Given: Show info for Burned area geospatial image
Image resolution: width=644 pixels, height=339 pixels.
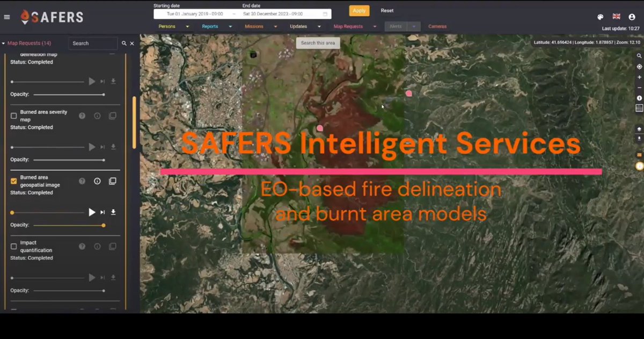Looking at the screenshot, I should tap(97, 181).
